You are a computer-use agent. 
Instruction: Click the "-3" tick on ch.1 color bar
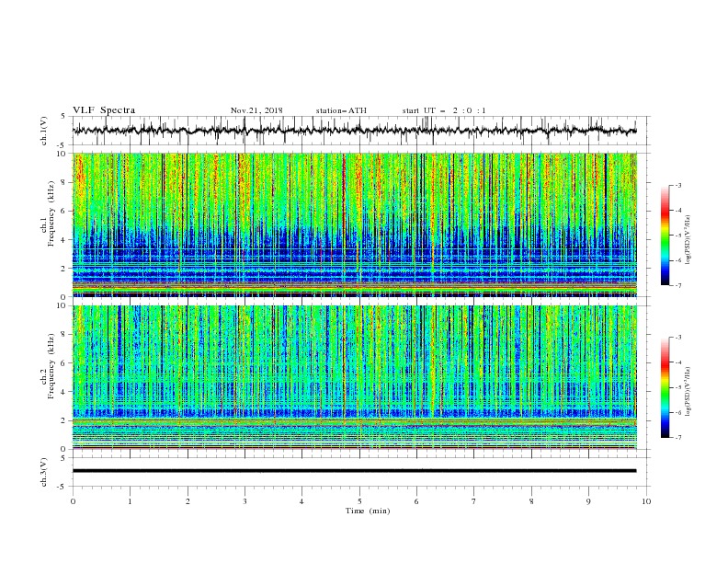678,185
